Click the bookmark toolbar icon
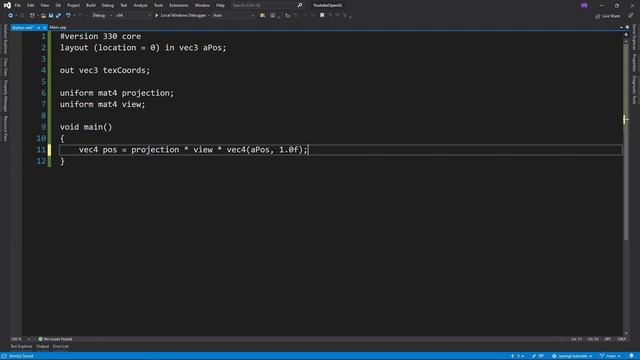This screenshot has width=640, height=360. click(322, 16)
